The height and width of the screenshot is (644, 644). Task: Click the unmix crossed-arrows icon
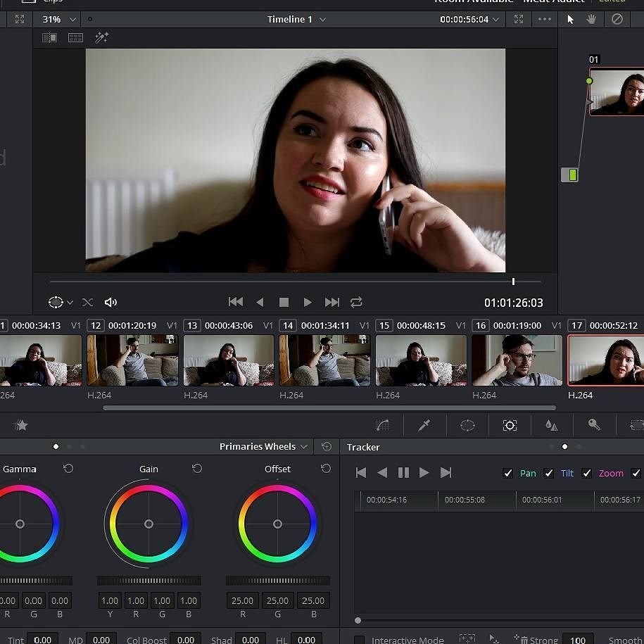[x=87, y=303]
